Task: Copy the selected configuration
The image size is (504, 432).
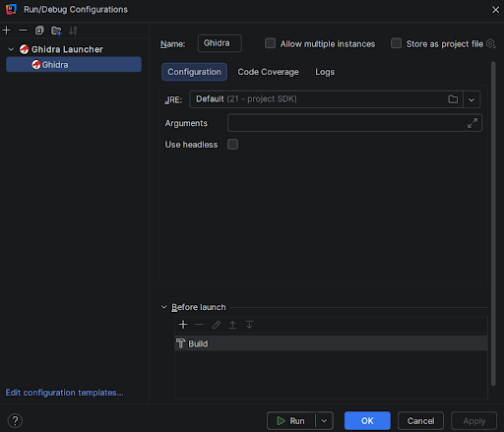Action: (39, 31)
